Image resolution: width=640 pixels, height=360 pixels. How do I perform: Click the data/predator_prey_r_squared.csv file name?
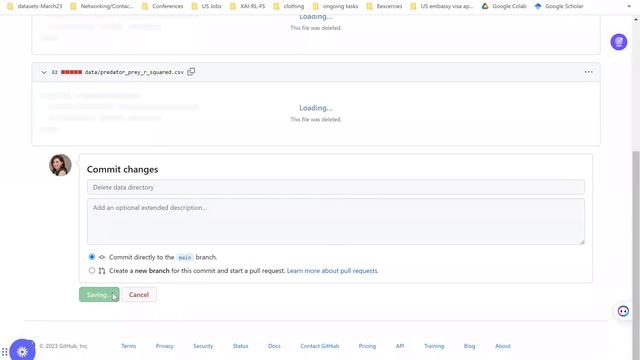(134, 72)
